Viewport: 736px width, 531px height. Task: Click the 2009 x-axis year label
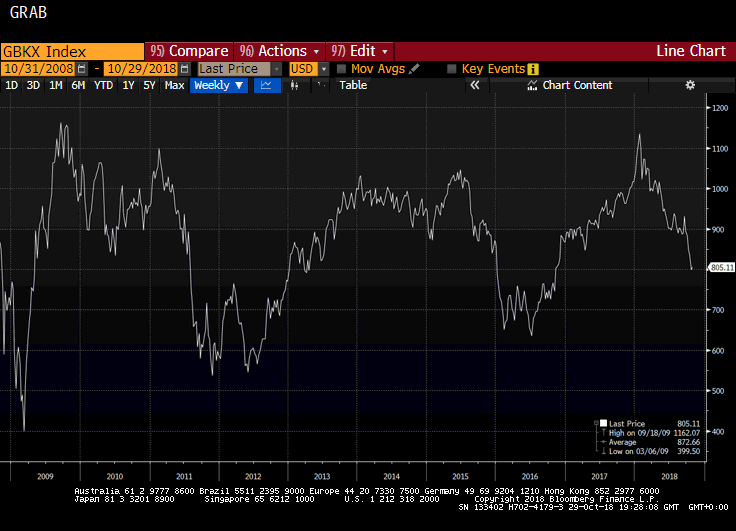[45, 477]
